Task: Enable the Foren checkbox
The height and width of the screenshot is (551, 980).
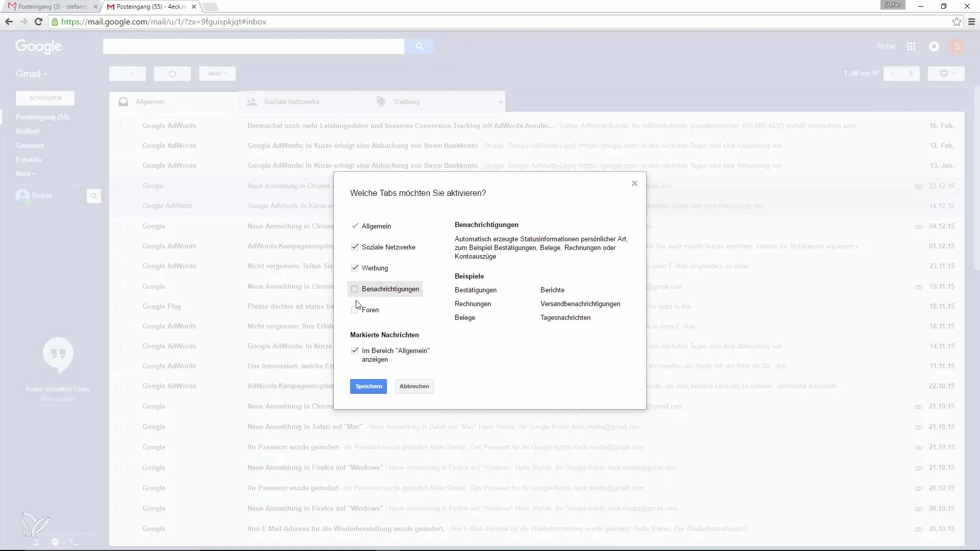Action: [x=355, y=310]
